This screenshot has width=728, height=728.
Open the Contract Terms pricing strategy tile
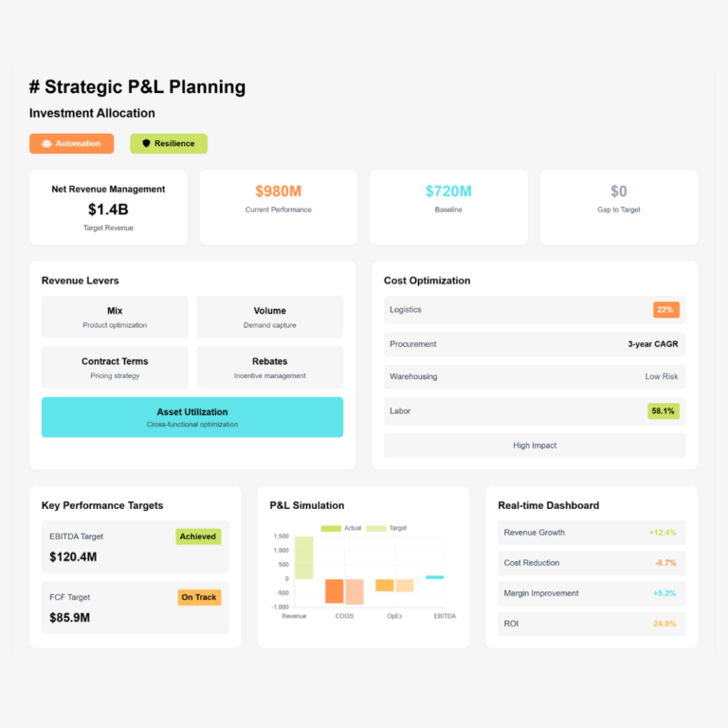coord(115,368)
